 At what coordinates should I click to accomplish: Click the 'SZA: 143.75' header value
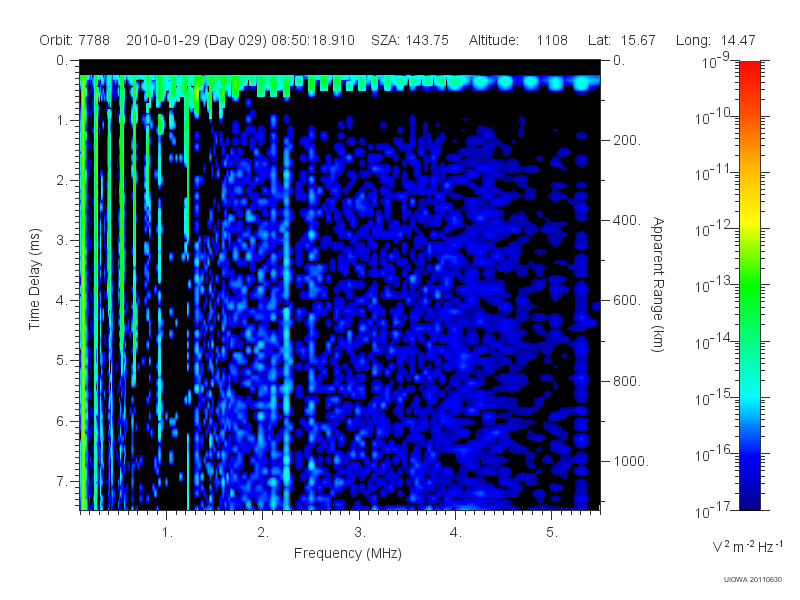tap(410, 40)
